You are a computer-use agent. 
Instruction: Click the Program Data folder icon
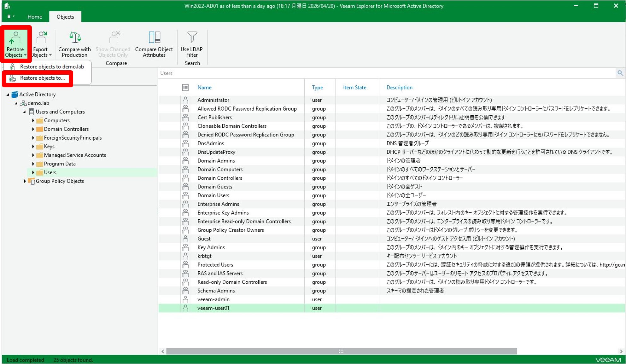coord(40,164)
